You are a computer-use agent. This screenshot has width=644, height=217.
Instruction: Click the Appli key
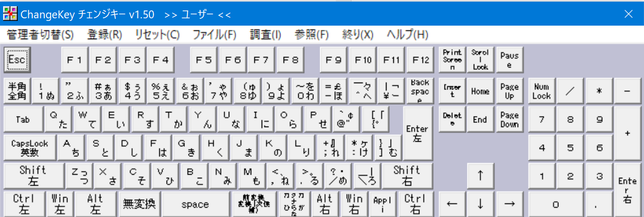(383, 204)
